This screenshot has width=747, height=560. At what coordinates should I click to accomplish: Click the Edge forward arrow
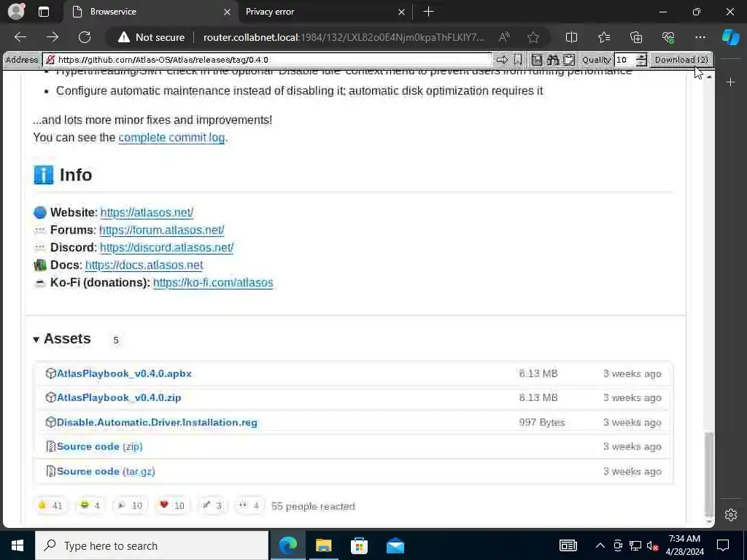tap(53, 37)
